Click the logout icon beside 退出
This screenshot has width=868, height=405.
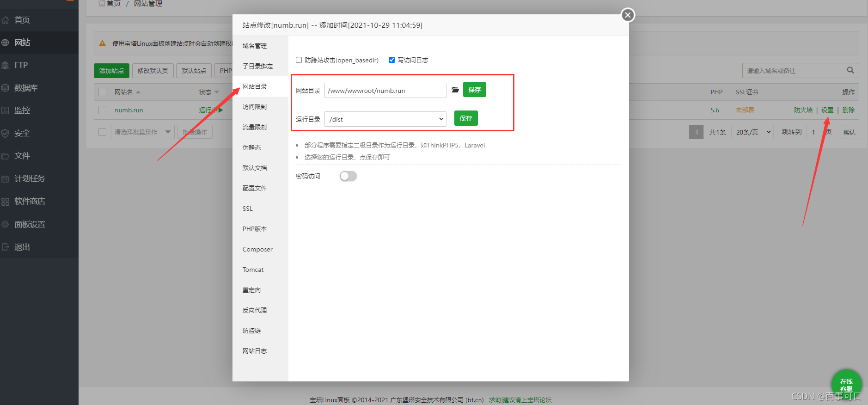click(x=6, y=247)
